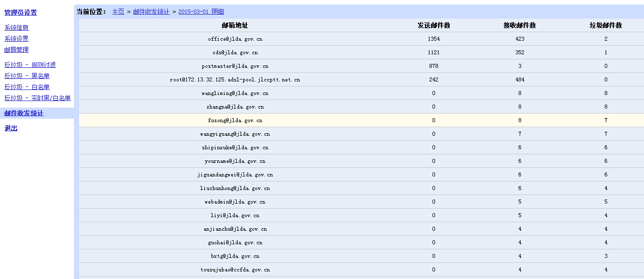Click sent count 242 for root
644x279 pixels.
[434, 80]
